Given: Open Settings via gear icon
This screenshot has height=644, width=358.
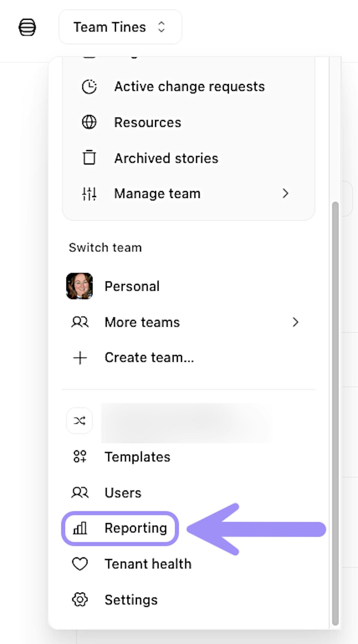Looking at the screenshot, I should [80, 600].
